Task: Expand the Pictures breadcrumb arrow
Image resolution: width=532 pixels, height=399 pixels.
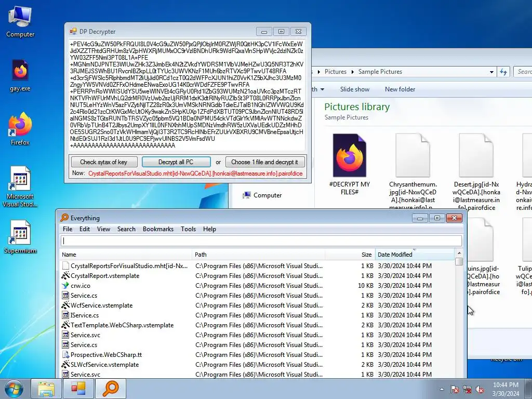Action: tap(353, 72)
